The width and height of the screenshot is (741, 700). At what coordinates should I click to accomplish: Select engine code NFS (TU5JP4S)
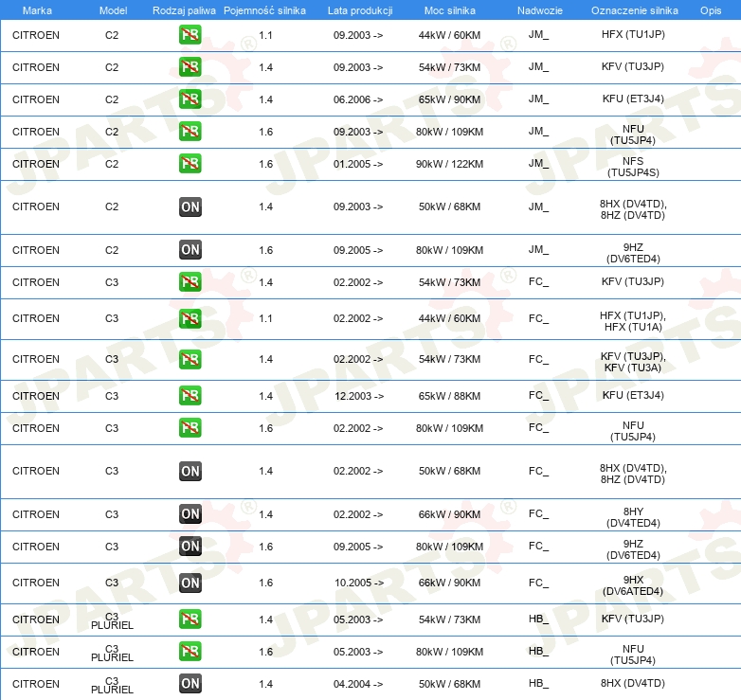(x=633, y=167)
